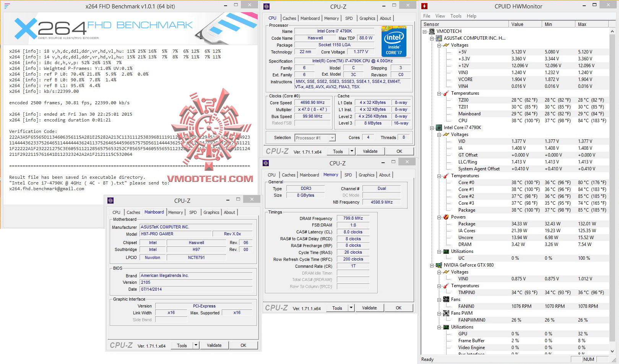
Task: Click the Min column header in HWMonitor
Action: tap(559, 24)
